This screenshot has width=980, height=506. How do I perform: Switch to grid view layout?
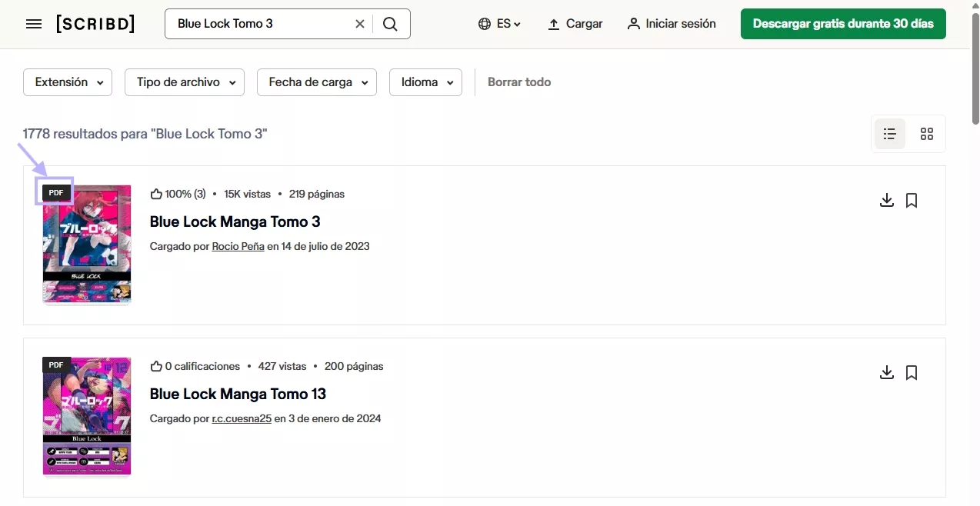tap(927, 134)
